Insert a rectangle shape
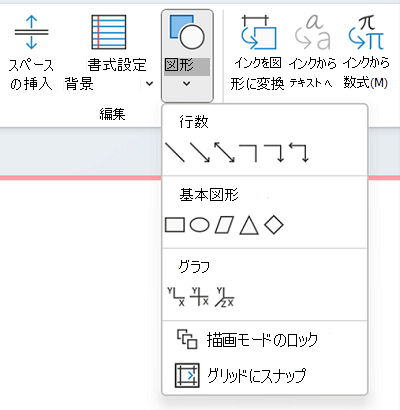This screenshot has width=400, height=410. pos(175,225)
